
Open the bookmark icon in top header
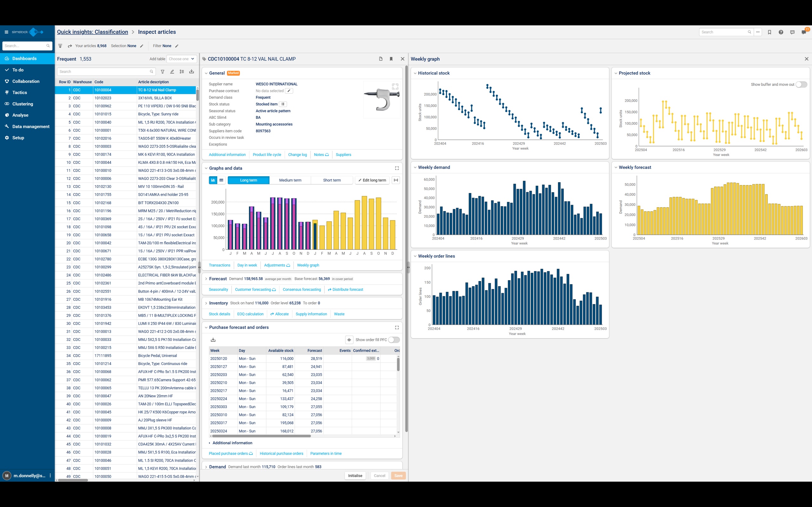(769, 32)
